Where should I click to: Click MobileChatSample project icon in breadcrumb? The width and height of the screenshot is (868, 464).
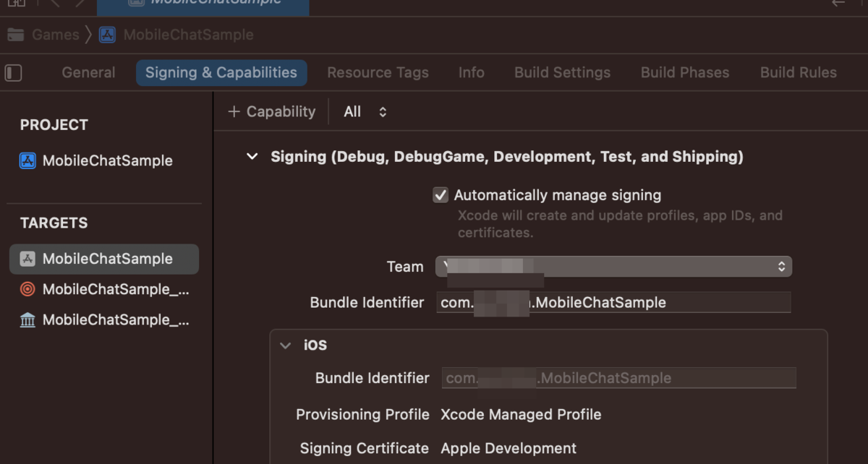coord(107,35)
